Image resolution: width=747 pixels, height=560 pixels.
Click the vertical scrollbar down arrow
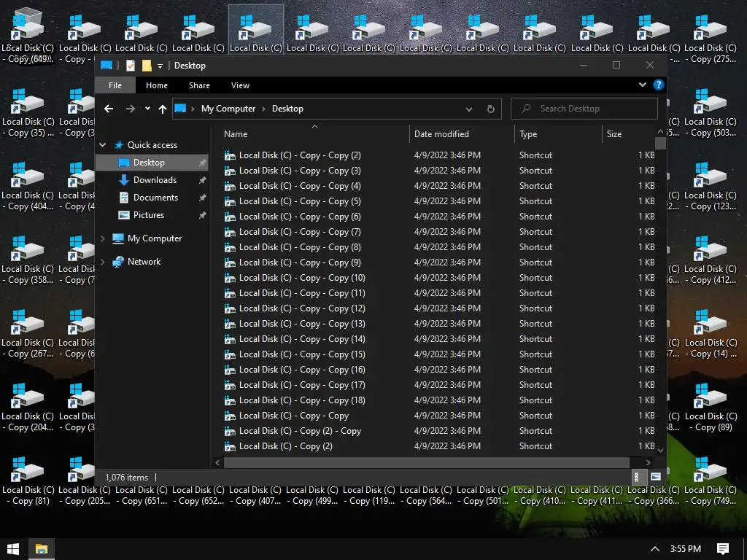[x=660, y=450]
